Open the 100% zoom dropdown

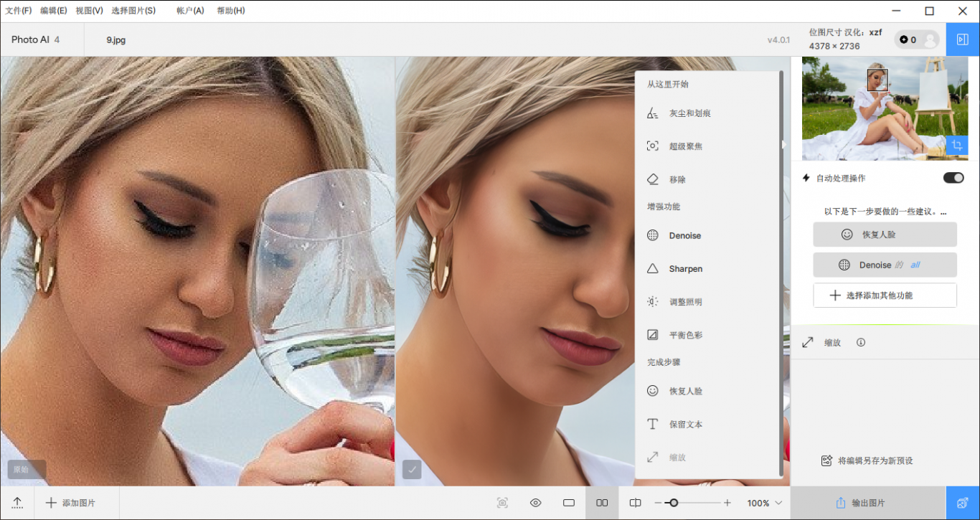[764, 503]
